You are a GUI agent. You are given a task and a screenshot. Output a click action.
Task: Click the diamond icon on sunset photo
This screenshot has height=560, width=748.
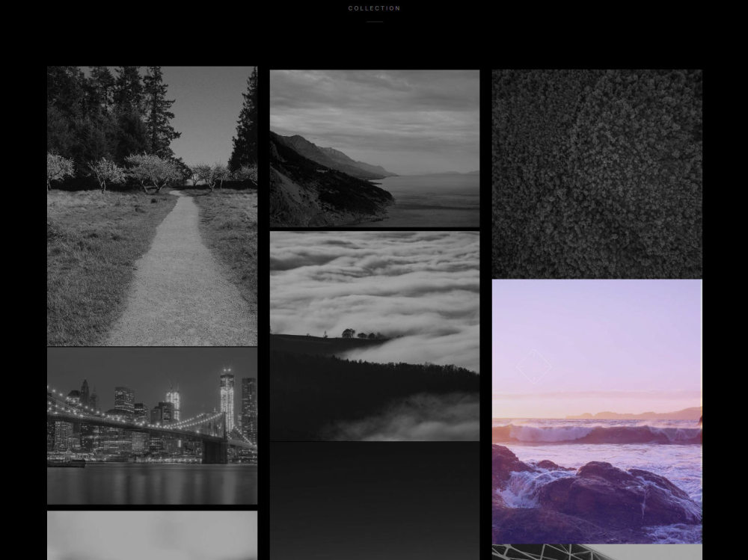click(x=534, y=366)
